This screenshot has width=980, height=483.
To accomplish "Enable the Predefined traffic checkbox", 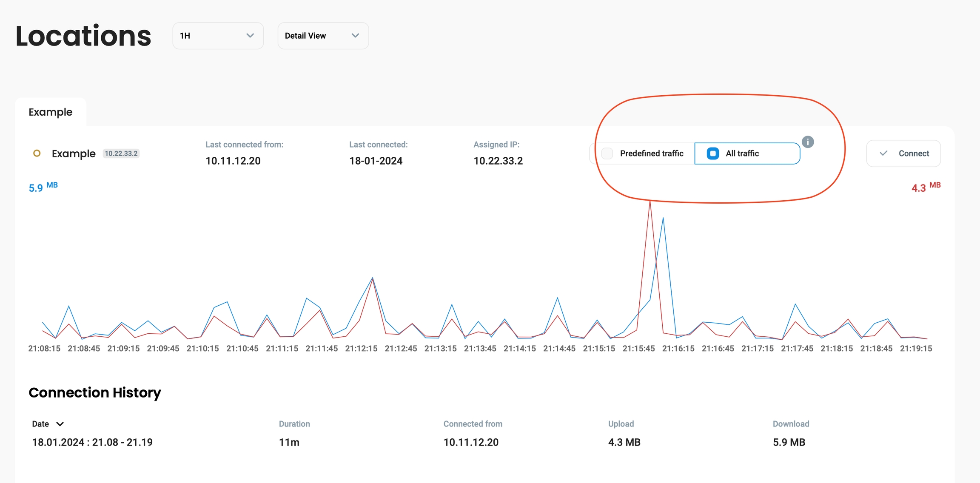I will point(607,153).
